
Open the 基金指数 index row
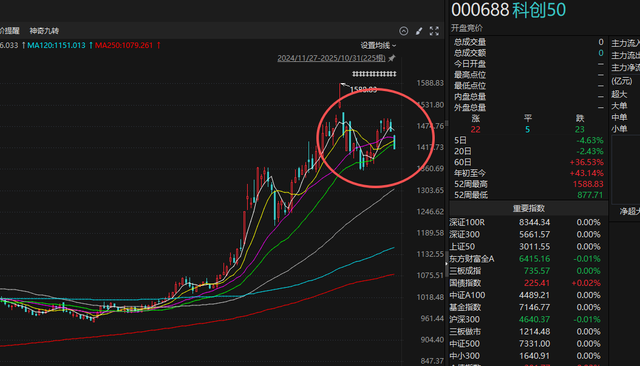528,307
